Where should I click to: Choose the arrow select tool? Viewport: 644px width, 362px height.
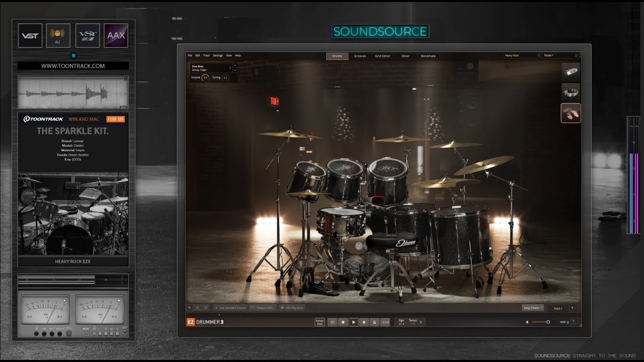[190, 308]
